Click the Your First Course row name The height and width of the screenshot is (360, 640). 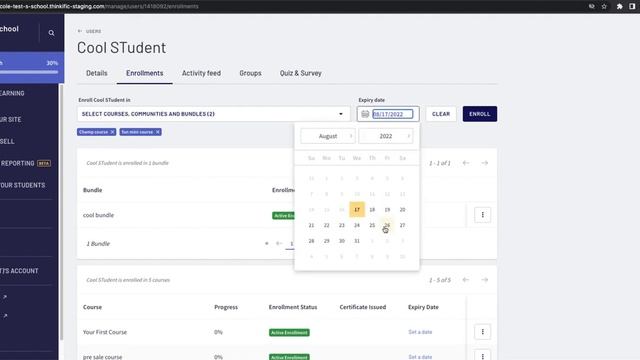(x=105, y=332)
